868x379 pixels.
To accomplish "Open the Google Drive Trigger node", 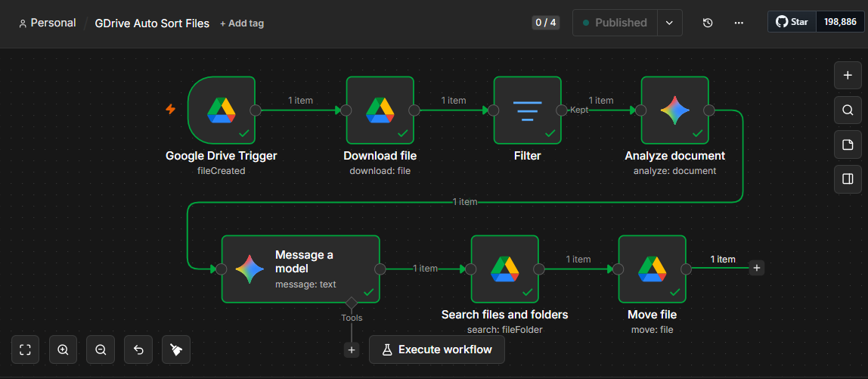I will pyautogui.click(x=222, y=110).
